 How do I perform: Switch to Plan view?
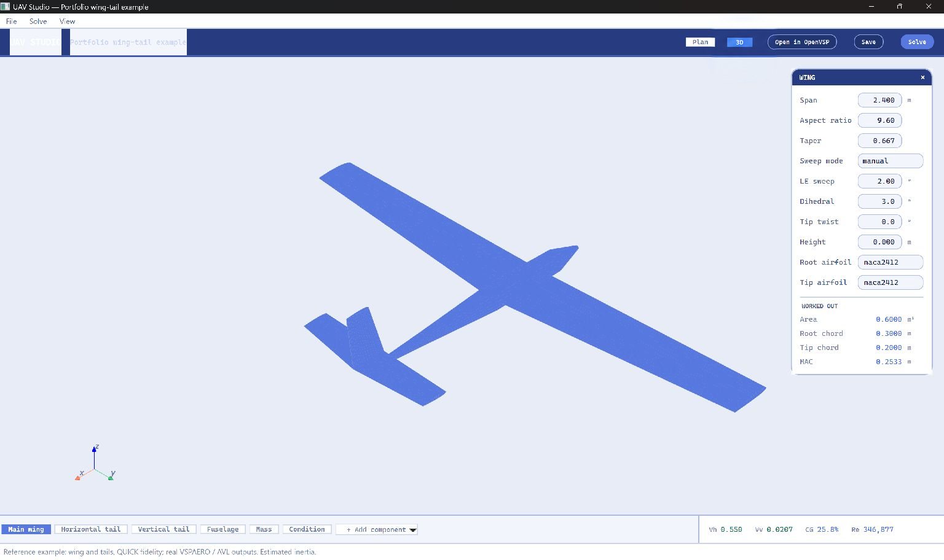pos(700,42)
